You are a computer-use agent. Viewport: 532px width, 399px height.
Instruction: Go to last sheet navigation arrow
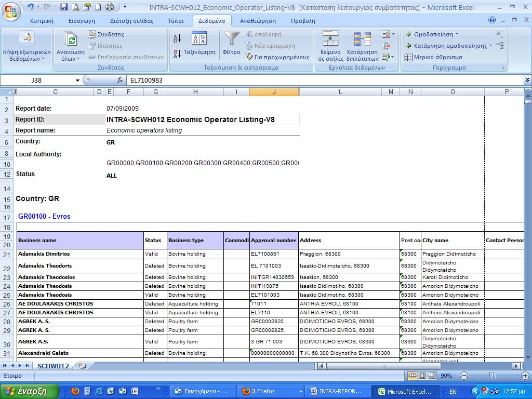pos(27,366)
